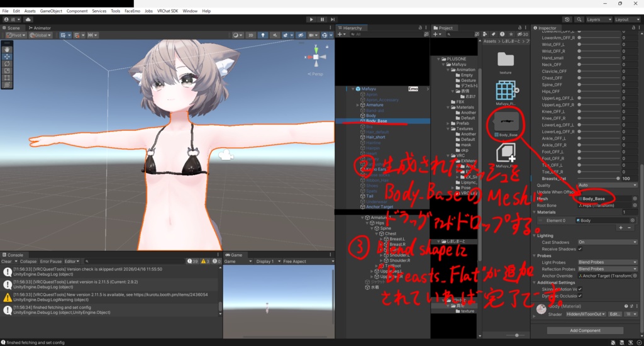Collapse the PLUSONE folder in Project
The width and height of the screenshot is (644, 346).
pos(439,59)
